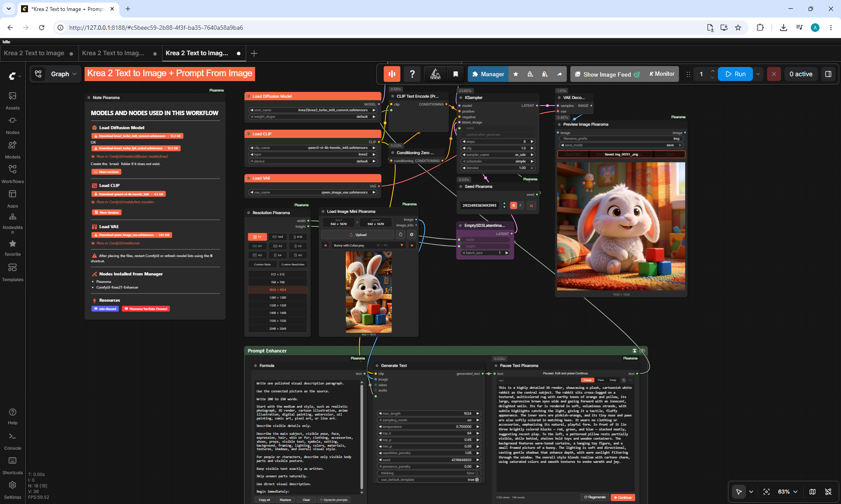
Task: Open the favorite sidebar panel
Action: point(12,248)
